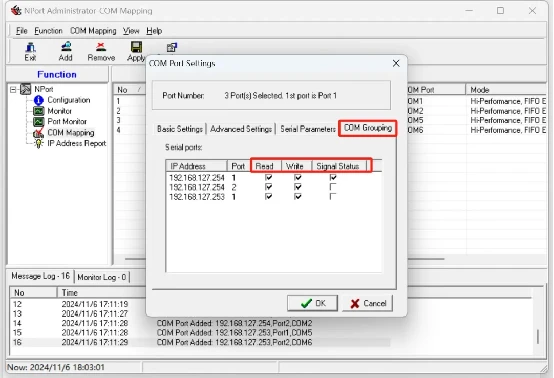The image size is (554, 378).
Task: Click the Port column header in Serial ports
Action: pos(238,166)
